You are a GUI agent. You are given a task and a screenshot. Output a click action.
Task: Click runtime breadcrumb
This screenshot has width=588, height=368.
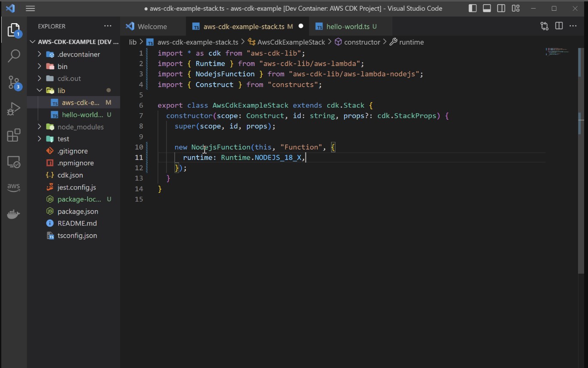pyautogui.click(x=407, y=42)
